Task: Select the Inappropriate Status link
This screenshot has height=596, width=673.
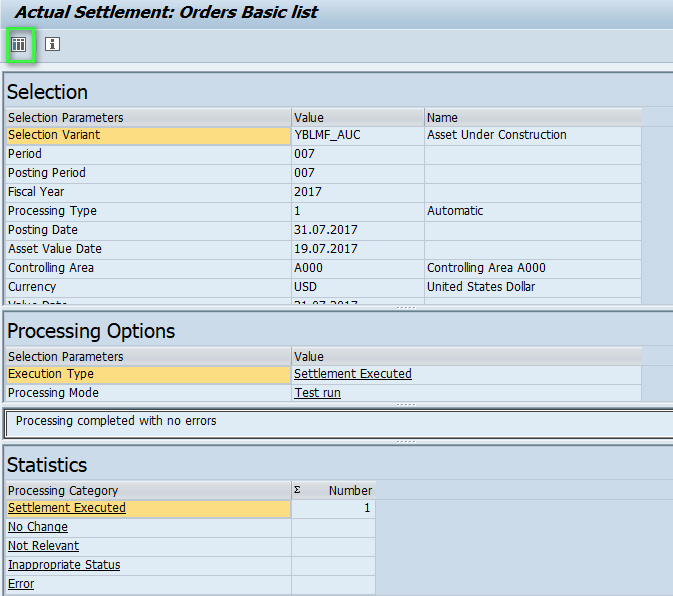Action: (x=64, y=565)
